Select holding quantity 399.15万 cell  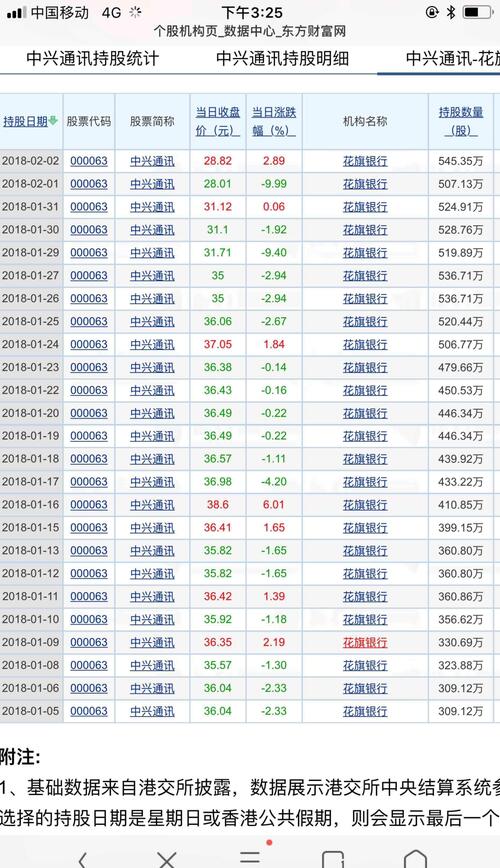click(x=461, y=528)
